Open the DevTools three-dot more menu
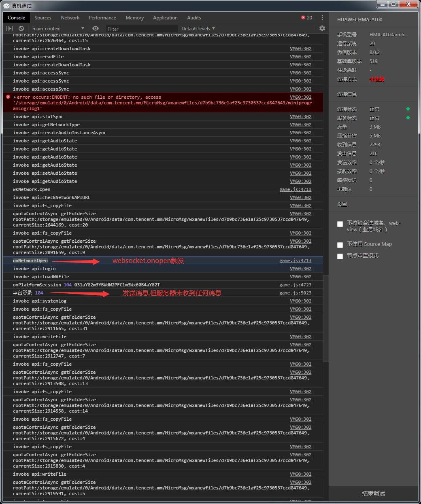Viewport: 421px width, 504px height. 322,18
